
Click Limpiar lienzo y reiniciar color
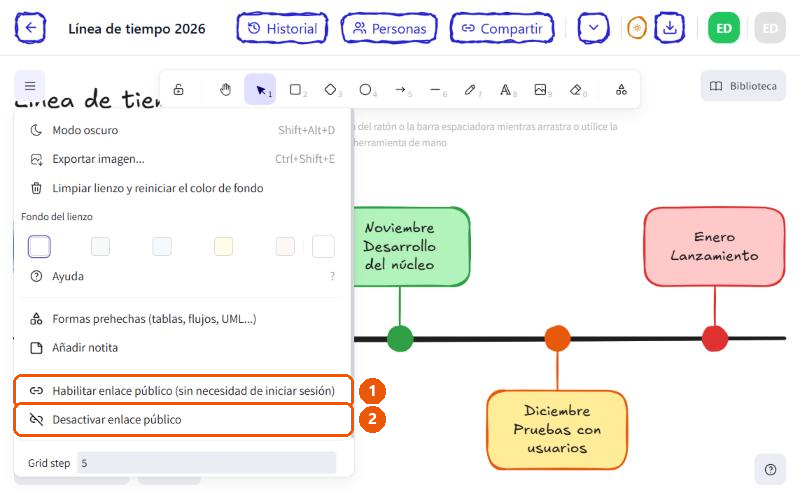tap(183, 188)
